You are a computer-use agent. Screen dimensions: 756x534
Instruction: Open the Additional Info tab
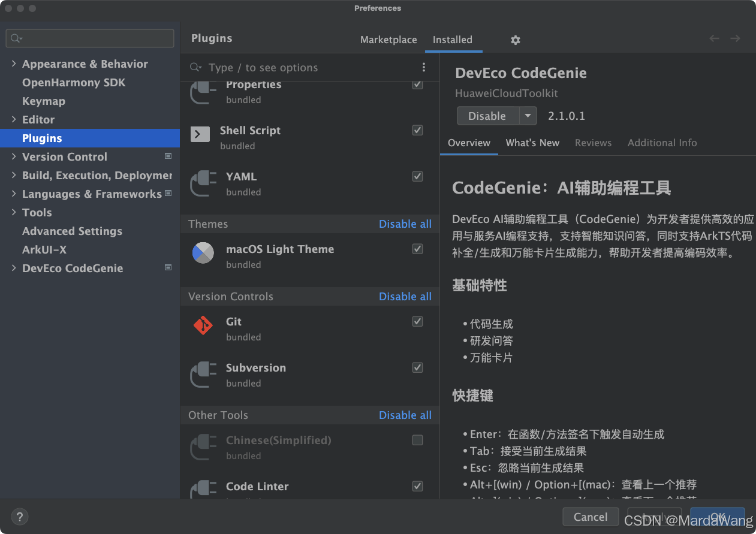[x=662, y=143]
